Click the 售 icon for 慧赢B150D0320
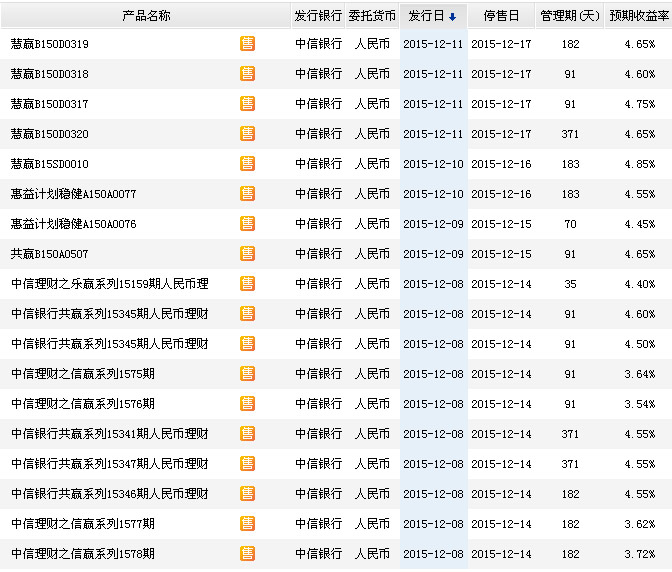 247,134
